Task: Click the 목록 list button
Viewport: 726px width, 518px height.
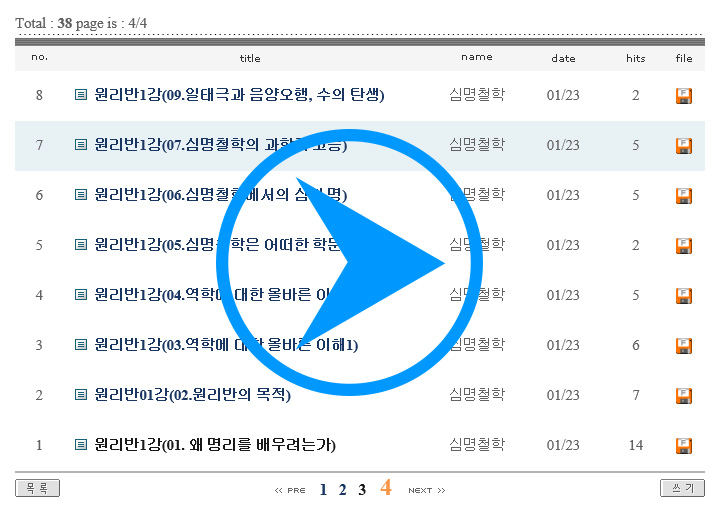Action: click(38, 488)
